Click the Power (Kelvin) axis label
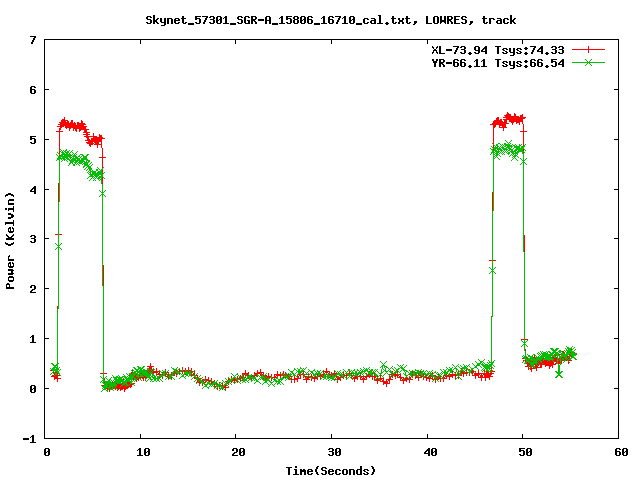Screen dimensions: 640x480 click(x=10, y=241)
